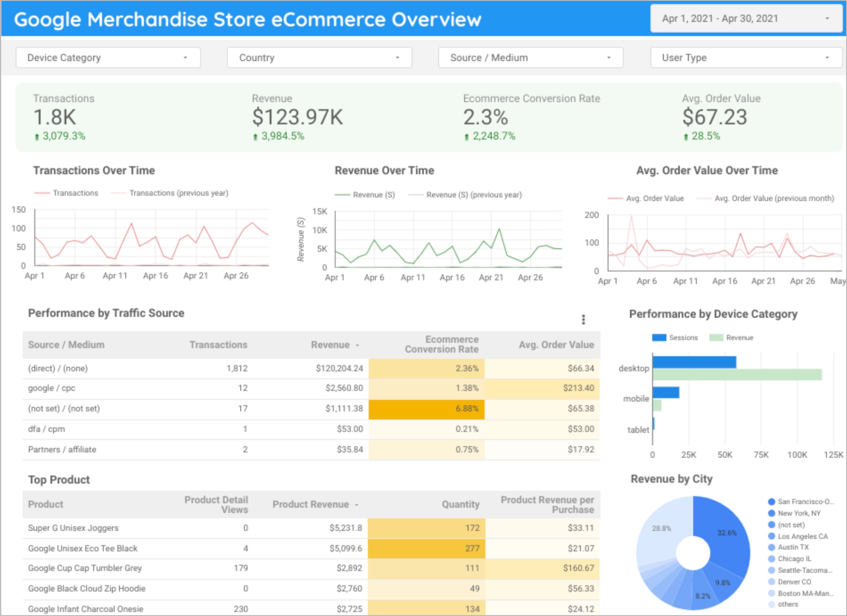Open the three-dot menu on traffic source table
The image size is (847, 616).
pos(583,319)
